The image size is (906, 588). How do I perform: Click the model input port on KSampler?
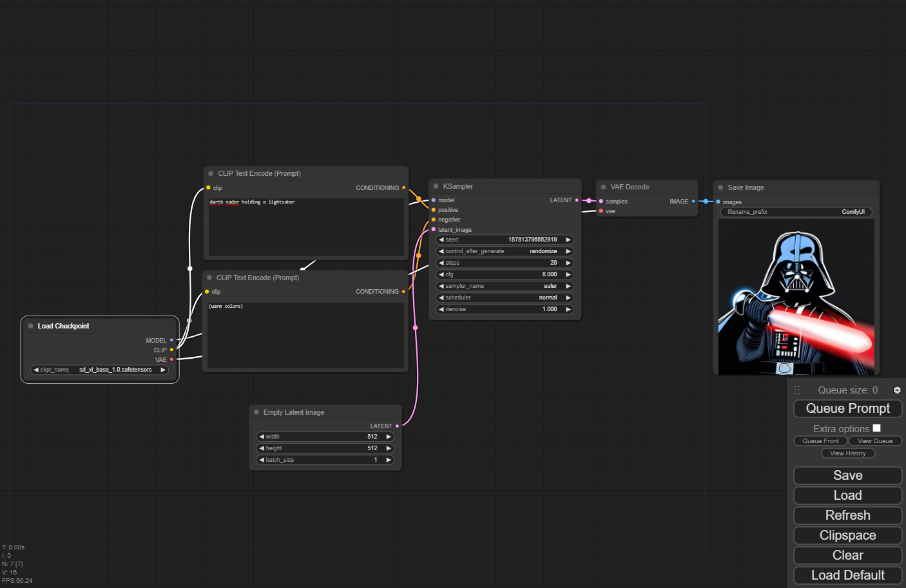pos(434,200)
